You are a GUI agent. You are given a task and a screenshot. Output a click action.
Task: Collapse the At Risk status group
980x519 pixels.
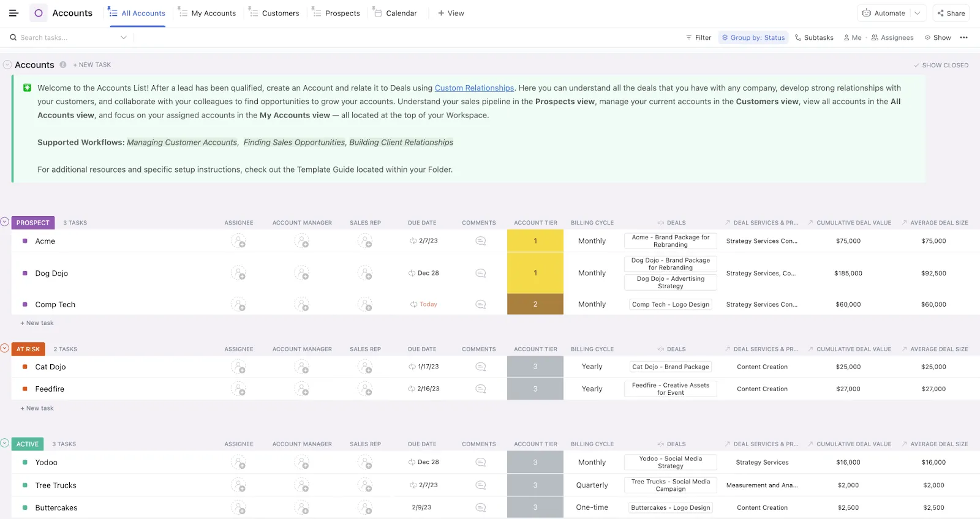coord(5,348)
